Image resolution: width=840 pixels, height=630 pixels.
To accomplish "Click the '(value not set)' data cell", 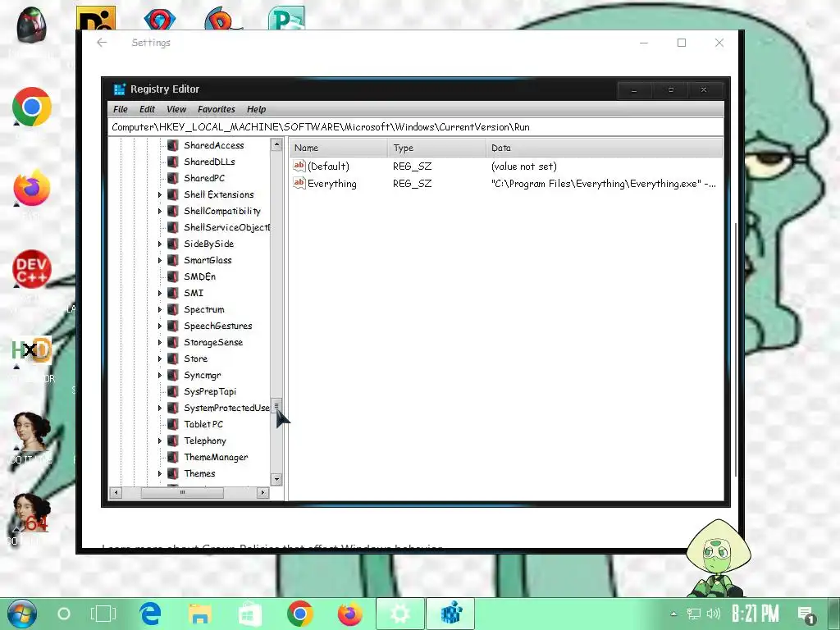I will point(524,167).
